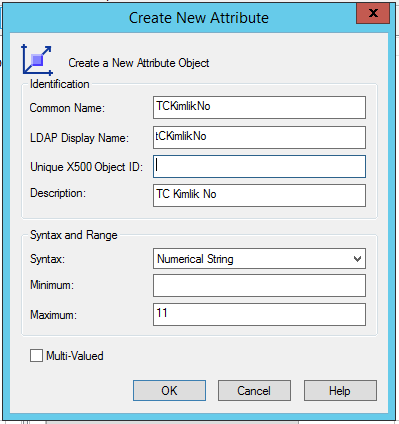Confirm with the OK button
Viewport: 399px width, 424px height.
[x=169, y=390]
